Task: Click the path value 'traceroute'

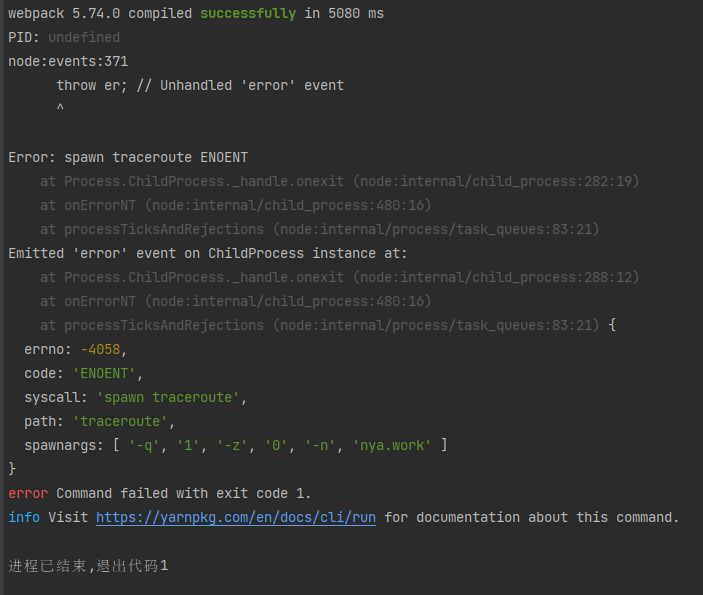Action: click(120, 421)
